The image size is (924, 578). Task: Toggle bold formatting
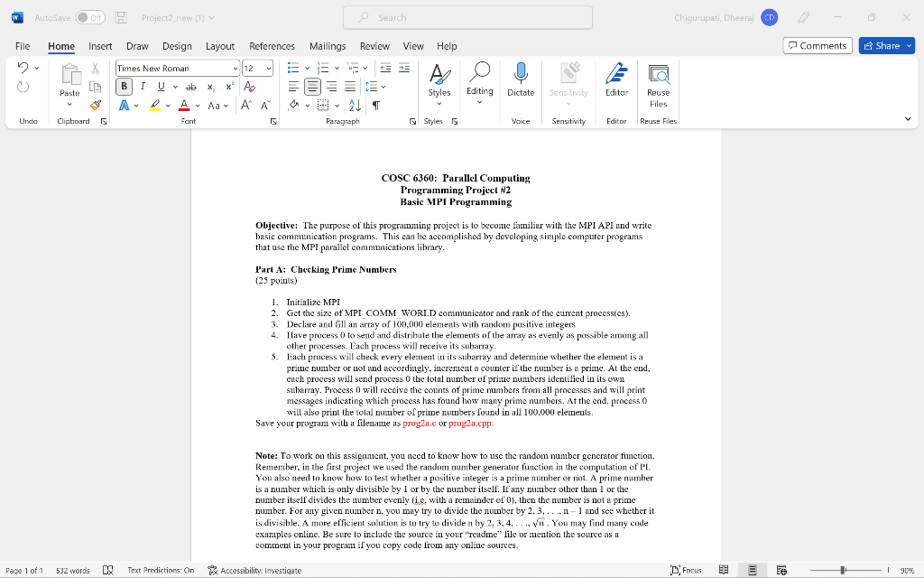point(124,87)
